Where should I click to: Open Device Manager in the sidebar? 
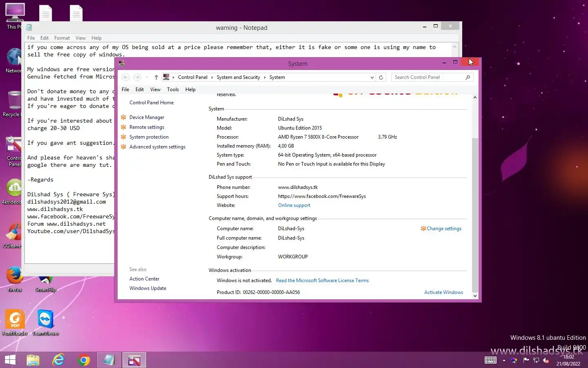click(147, 117)
